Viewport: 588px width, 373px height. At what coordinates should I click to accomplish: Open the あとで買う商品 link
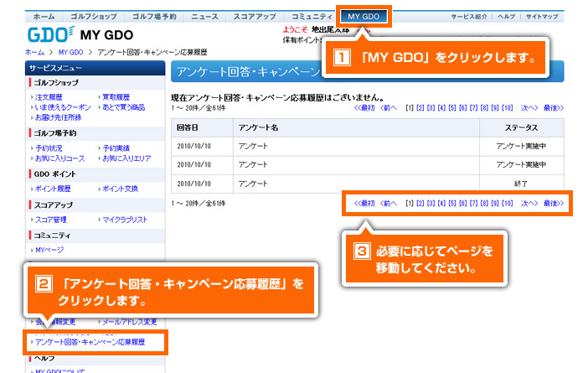tap(123, 107)
